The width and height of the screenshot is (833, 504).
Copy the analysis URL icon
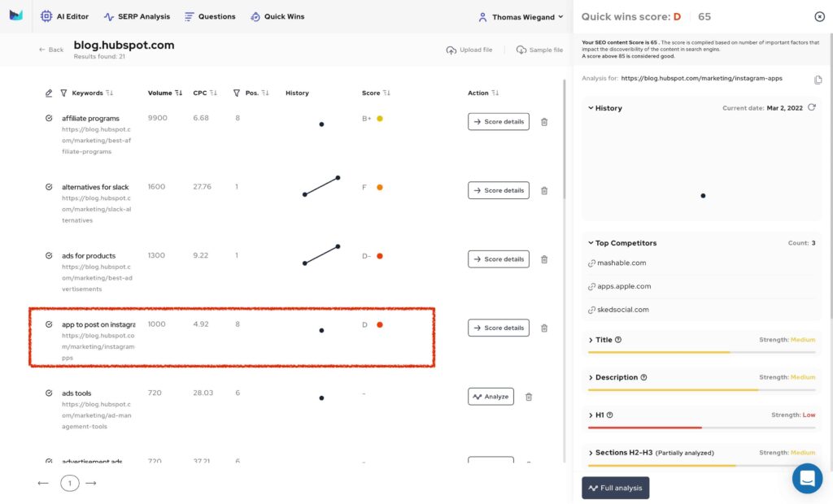818,80
